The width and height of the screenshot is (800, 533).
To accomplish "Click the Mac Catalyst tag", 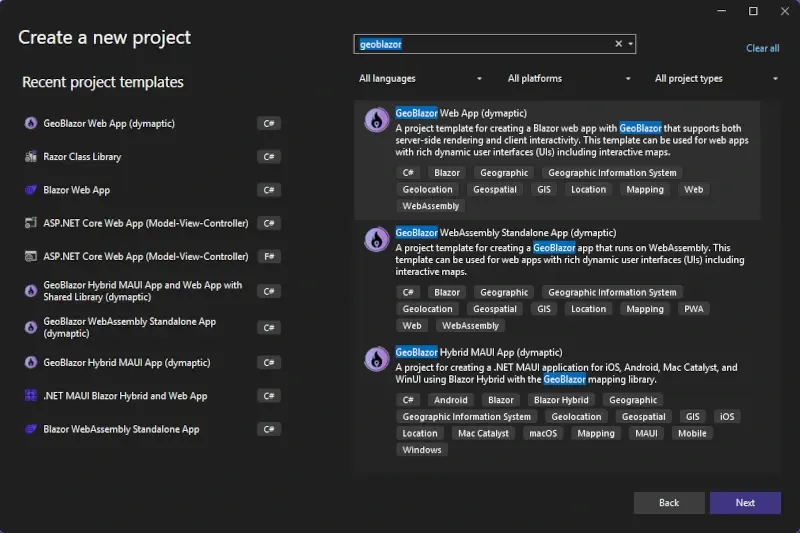I will point(483,434).
